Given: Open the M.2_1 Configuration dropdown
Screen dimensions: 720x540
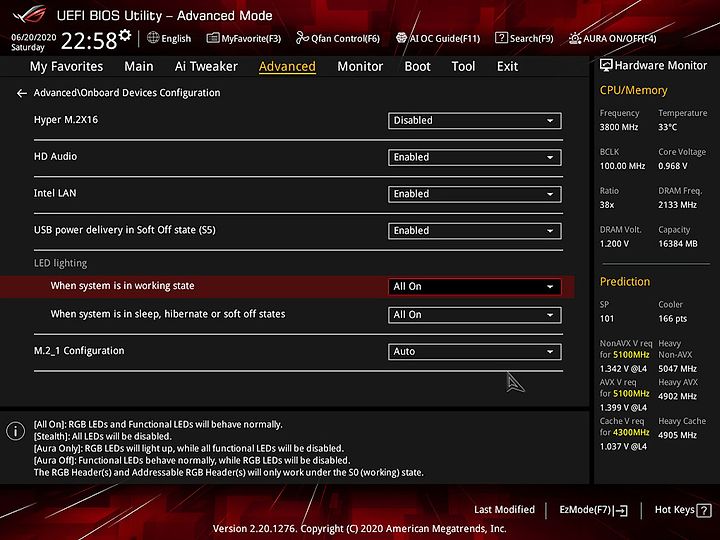Looking at the screenshot, I should (474, 352).
